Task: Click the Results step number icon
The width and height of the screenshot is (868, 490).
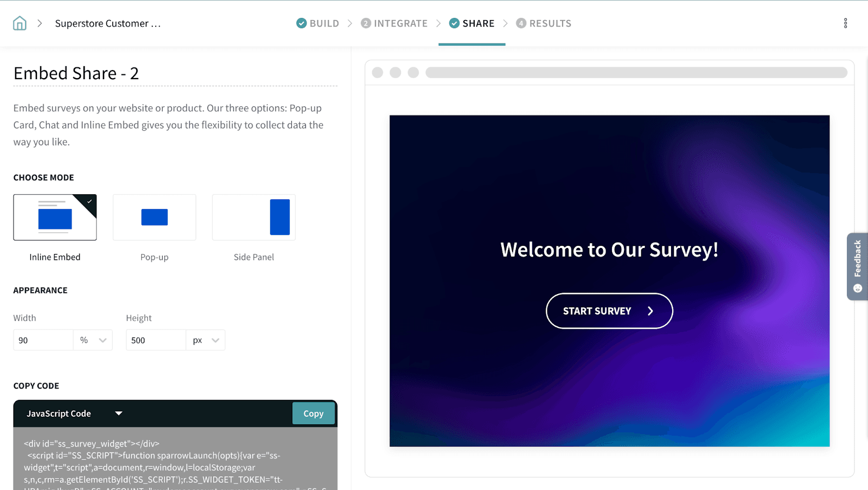Action: coord(521,23)
